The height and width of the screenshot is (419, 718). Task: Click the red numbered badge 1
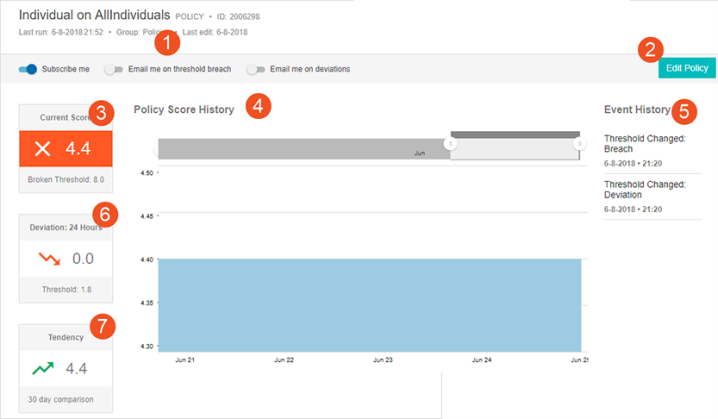point(167,43)
